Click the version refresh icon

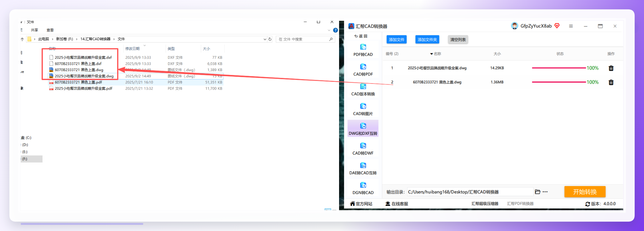tap(587, 204)
